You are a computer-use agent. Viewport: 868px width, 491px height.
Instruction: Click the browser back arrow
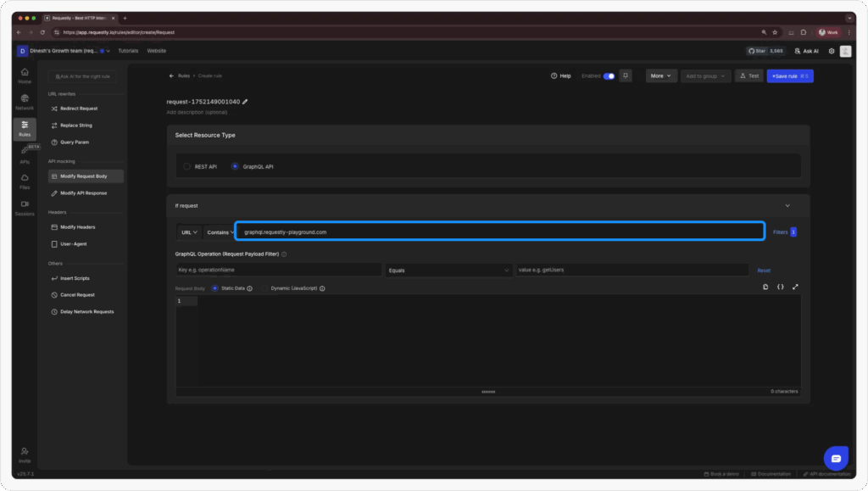(19, 32)
